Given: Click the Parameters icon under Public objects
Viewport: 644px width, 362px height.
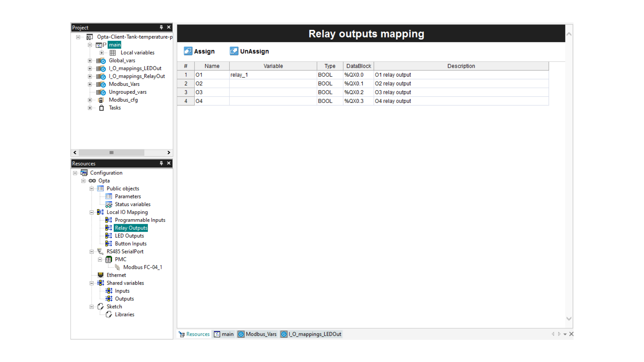Looking at the screenshot, I should (x=109, y=196).
